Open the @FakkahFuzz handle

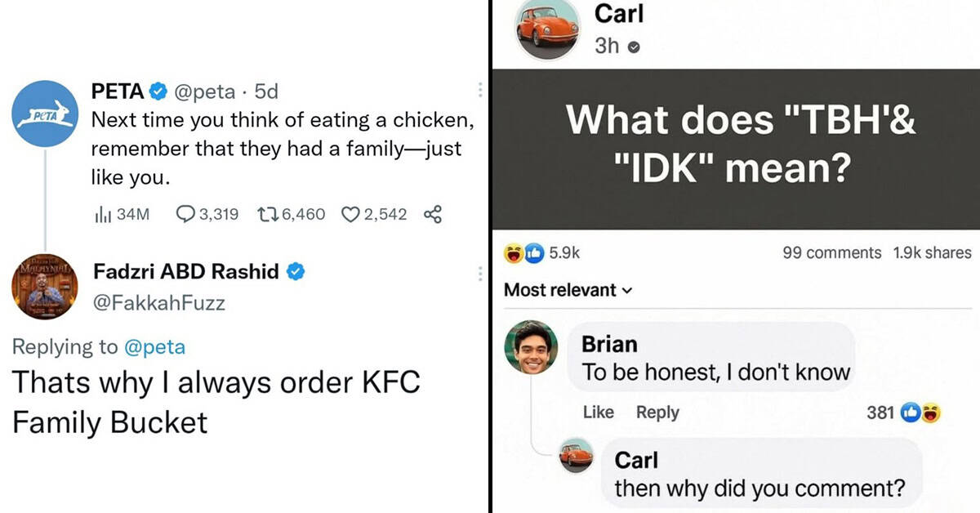(x=159, y=303)
